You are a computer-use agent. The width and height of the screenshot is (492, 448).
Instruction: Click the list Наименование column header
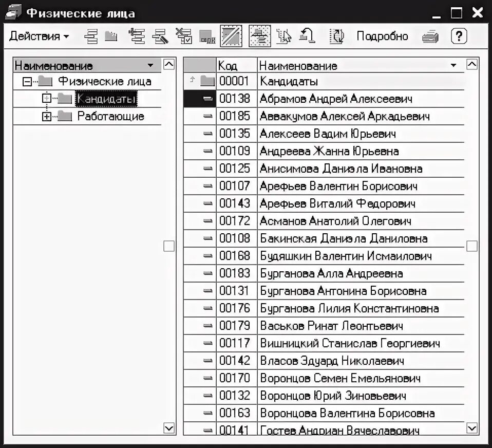360,65
